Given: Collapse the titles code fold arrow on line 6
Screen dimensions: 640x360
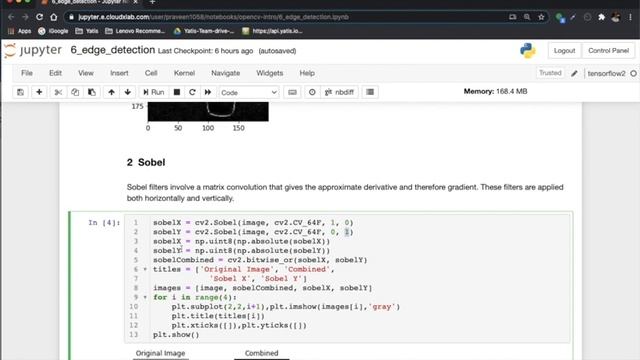Looking at the screenshot, I should (x=145, y=269).
